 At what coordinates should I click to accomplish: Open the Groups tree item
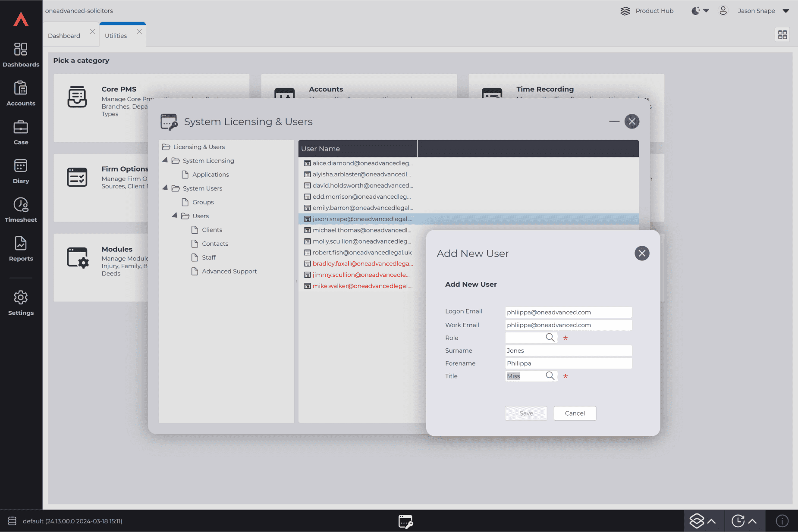[x=203, y=202]
